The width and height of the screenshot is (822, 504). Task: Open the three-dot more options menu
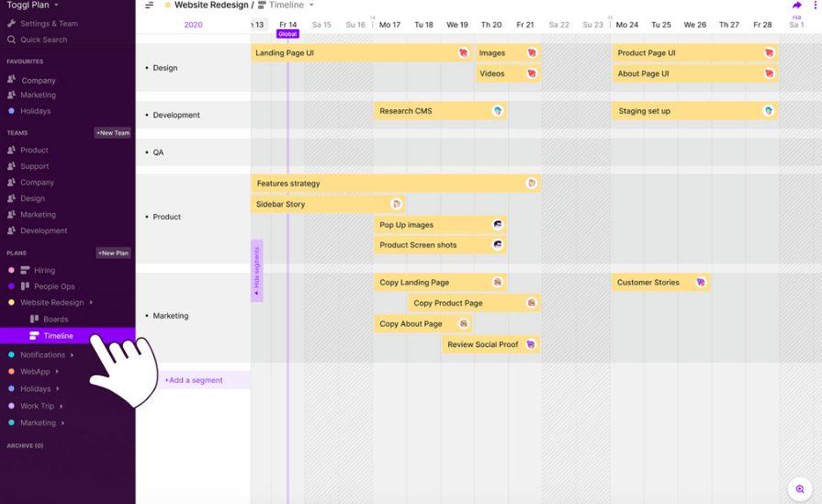[x=816, y=6]
